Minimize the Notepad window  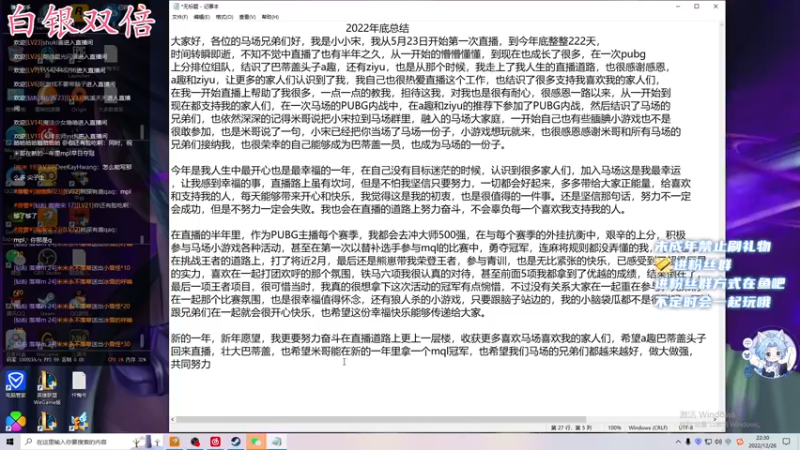click(x=678, y=6)
